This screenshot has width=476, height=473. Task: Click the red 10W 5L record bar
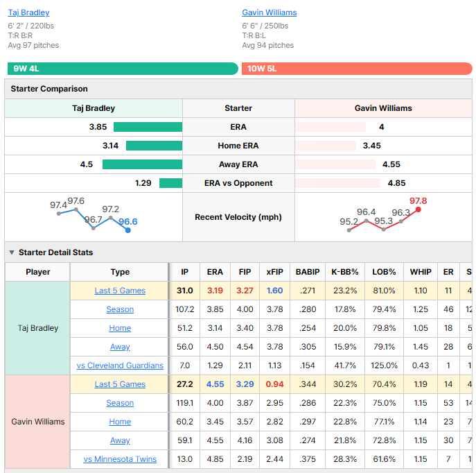[x=357, y=69]
